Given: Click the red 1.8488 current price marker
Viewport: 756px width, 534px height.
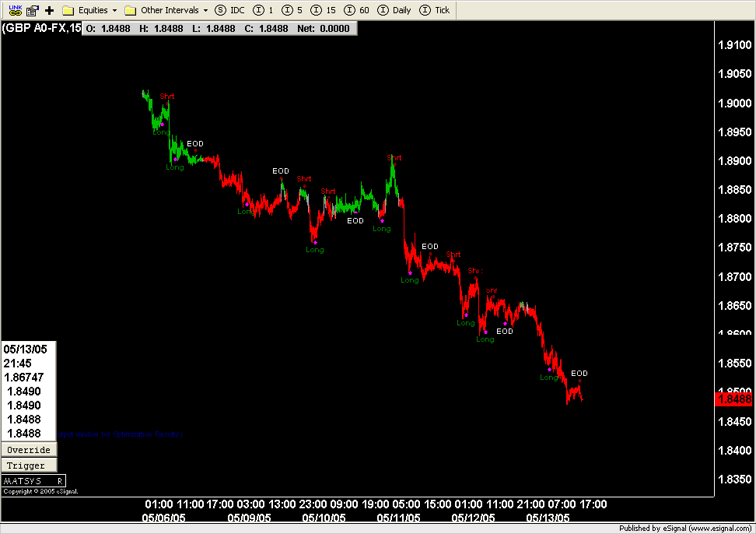Looking at the screenshot, I should click(x=734, y=399).
